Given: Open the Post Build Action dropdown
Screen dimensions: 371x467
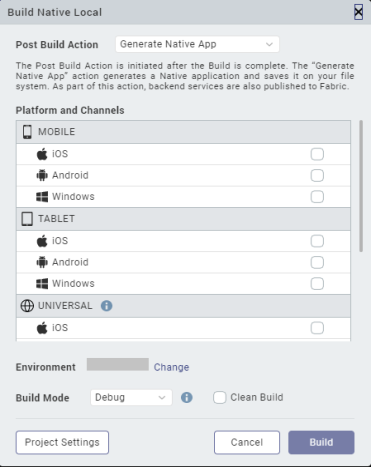Looking at the screenshot, I should pos(197,44).
